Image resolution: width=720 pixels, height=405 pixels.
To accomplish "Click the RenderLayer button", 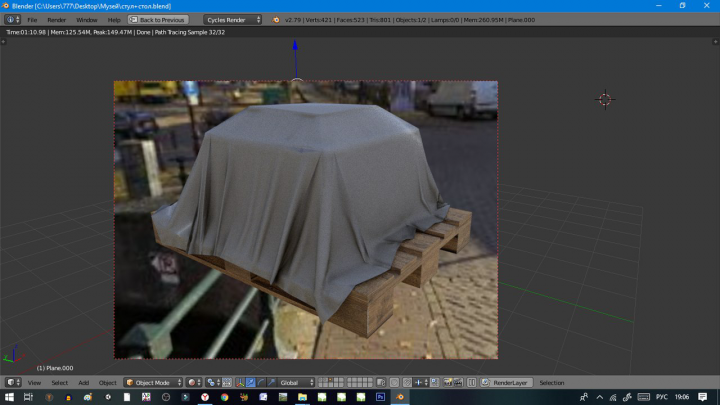I will point(506,382).
